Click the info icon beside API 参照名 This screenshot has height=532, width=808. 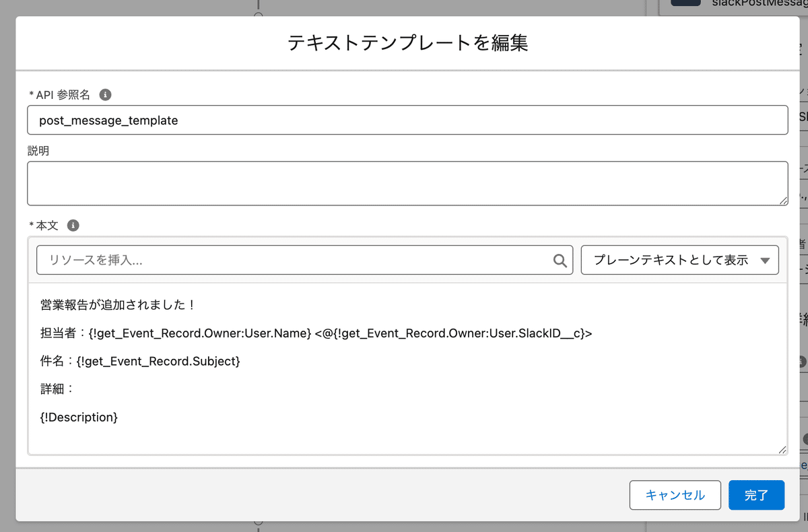tap(105, 95)
